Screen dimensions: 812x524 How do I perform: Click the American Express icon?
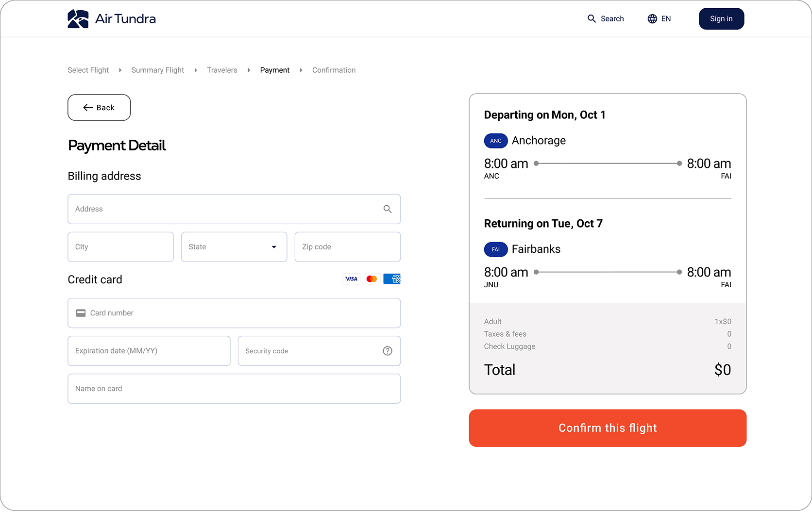[392, 279]
